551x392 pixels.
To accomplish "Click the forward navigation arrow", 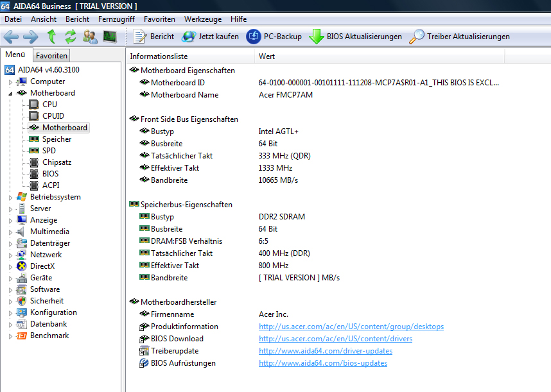I will (x=31, y=37).
